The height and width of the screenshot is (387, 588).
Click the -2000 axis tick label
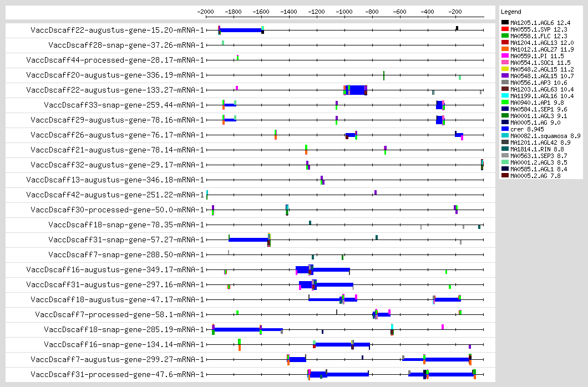point(206,12)
